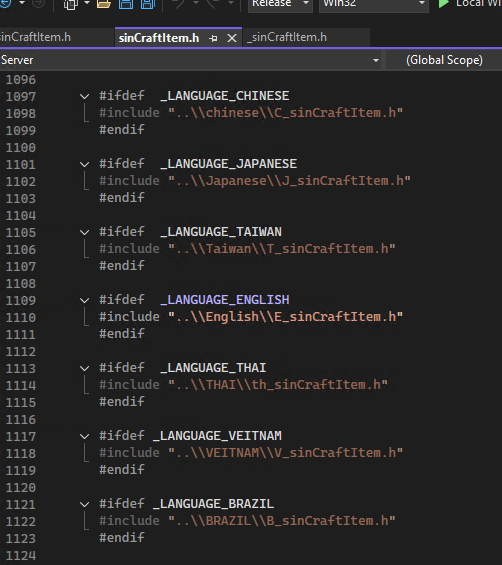Image resolution: width=502 pixels, height=565 pixels.
Task: Click the J_sinCraftItem.h include path
Action: [x=289, y=181]
